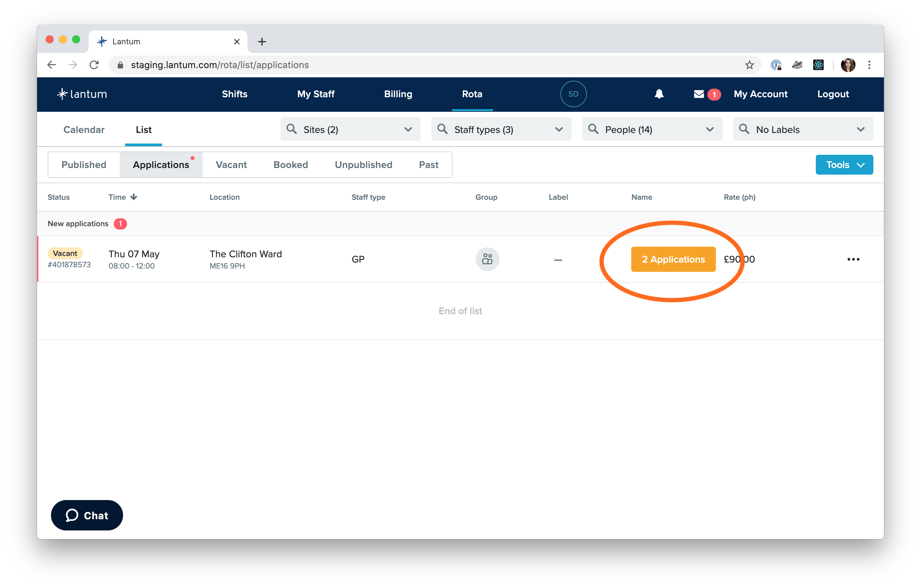Open Chrome three-dot menu

[x=869, y=64]
